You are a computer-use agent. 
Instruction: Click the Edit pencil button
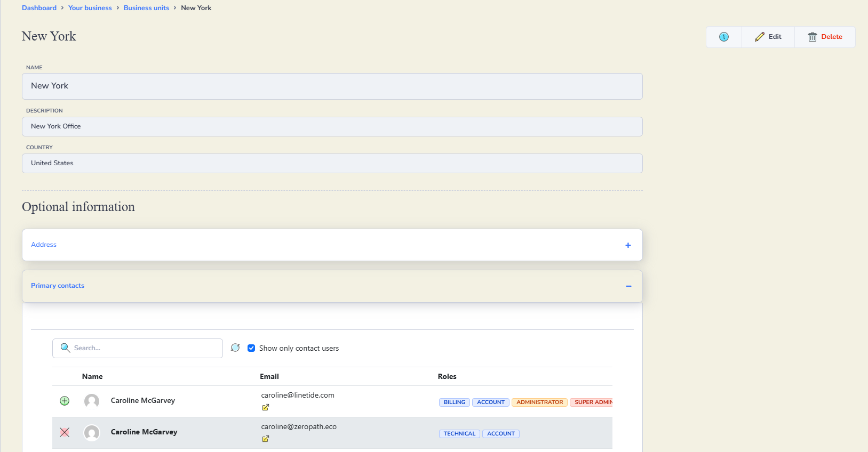click(768, 37)
